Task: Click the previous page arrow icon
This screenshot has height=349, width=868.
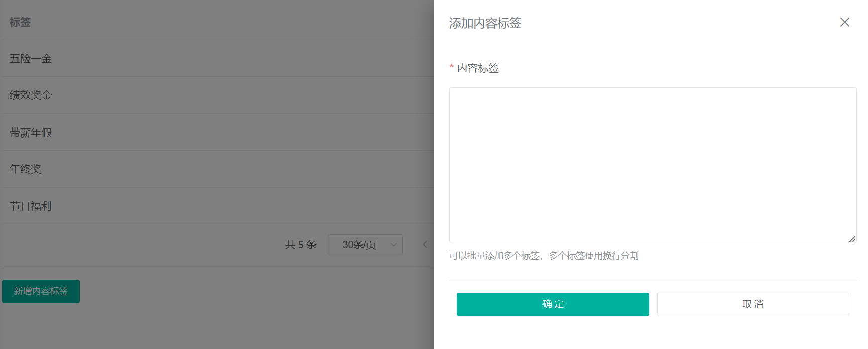Action: pyautogui.click(x=425, y=245)
